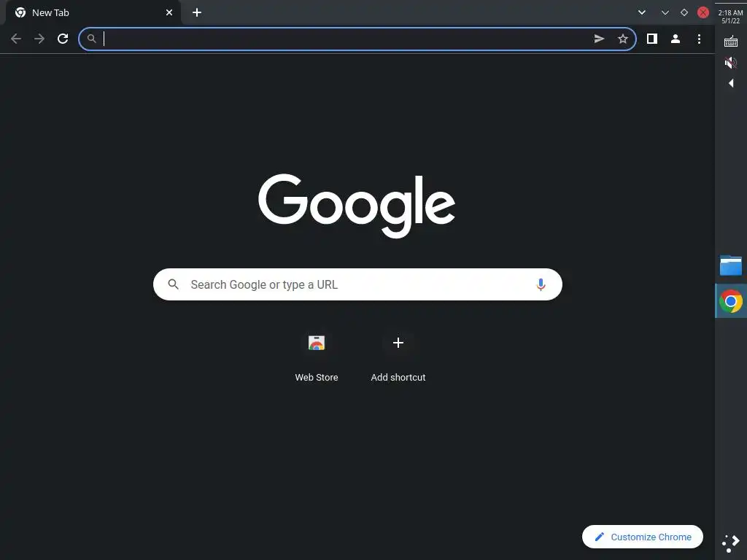Close the window with the red X
747x560 pixels.
[703, 12]
